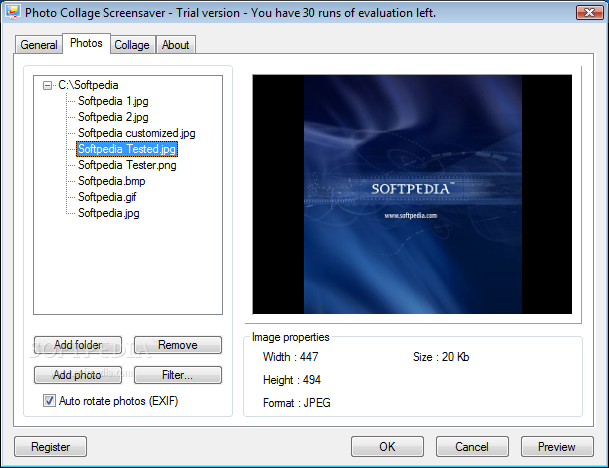Click the Height : 494 value
Viewport: 609px width, 468px height.
tap(292, 380)
